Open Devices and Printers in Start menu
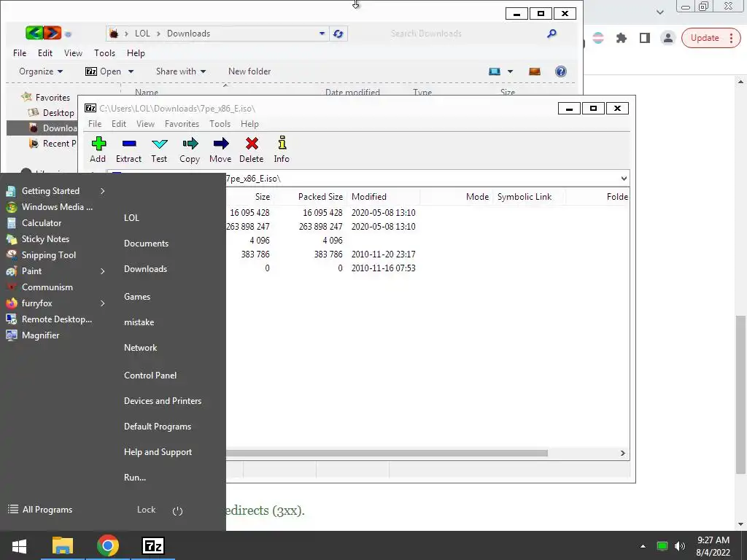Image resolution: width=747 pixels, height=560 pixels. tap(163, 401)
